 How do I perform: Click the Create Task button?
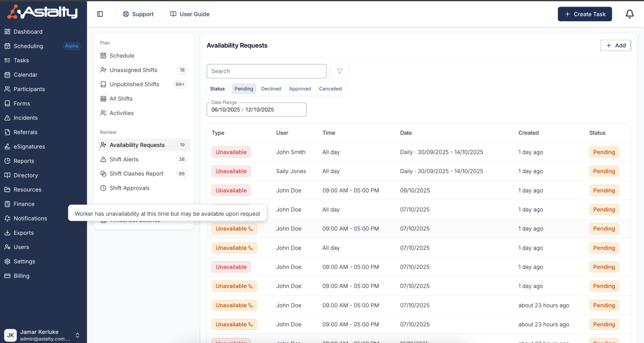584,14
